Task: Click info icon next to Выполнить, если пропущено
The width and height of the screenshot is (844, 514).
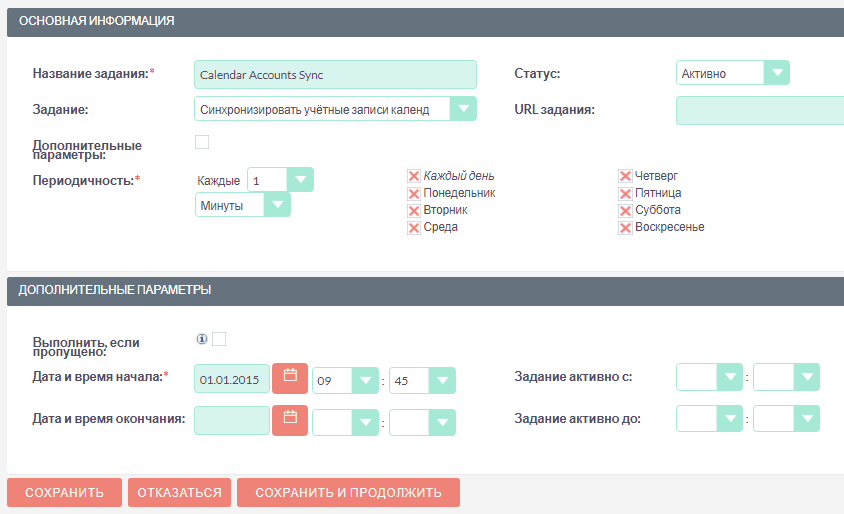Action: pos(202,340)
